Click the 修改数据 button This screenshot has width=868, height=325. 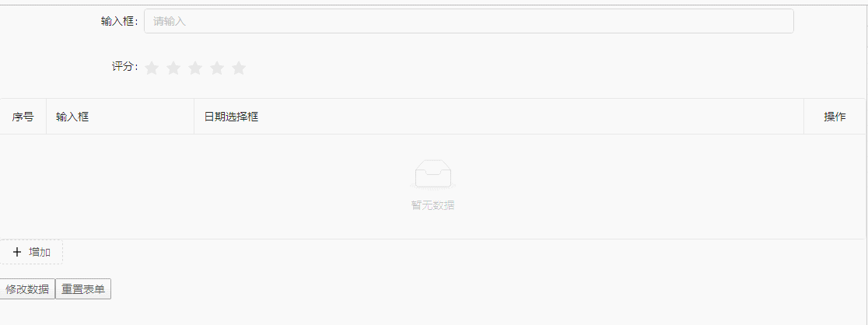point(27,289)
